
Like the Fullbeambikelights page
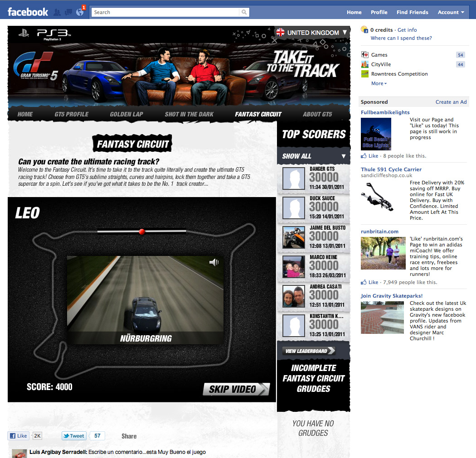pos(370,156)
